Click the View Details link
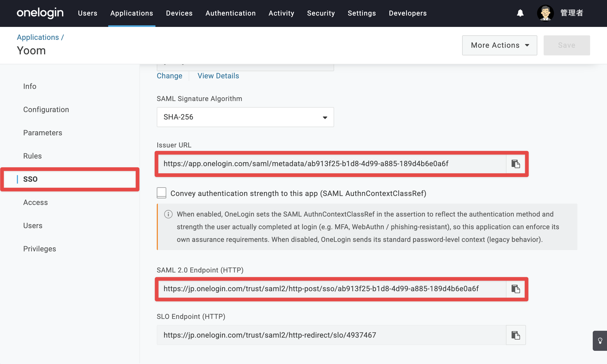The width and height of the screenshot is (607, 364). click(x=218, y=76)
